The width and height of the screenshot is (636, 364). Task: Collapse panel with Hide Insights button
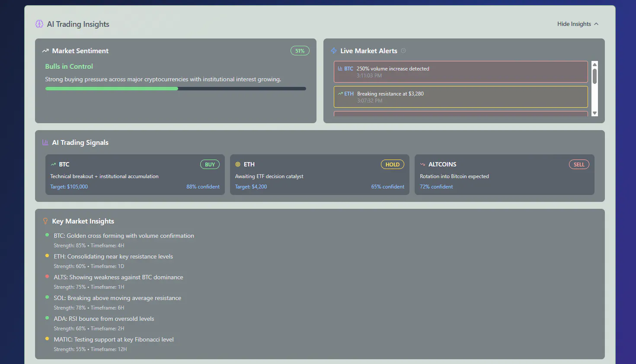pyautogui.click(x=578, y=24)
